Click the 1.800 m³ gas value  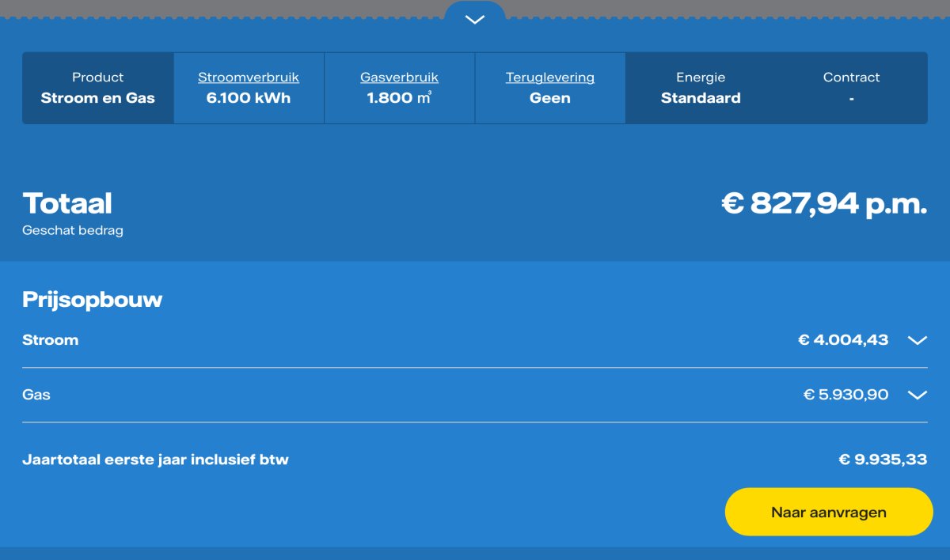[399, 98]
